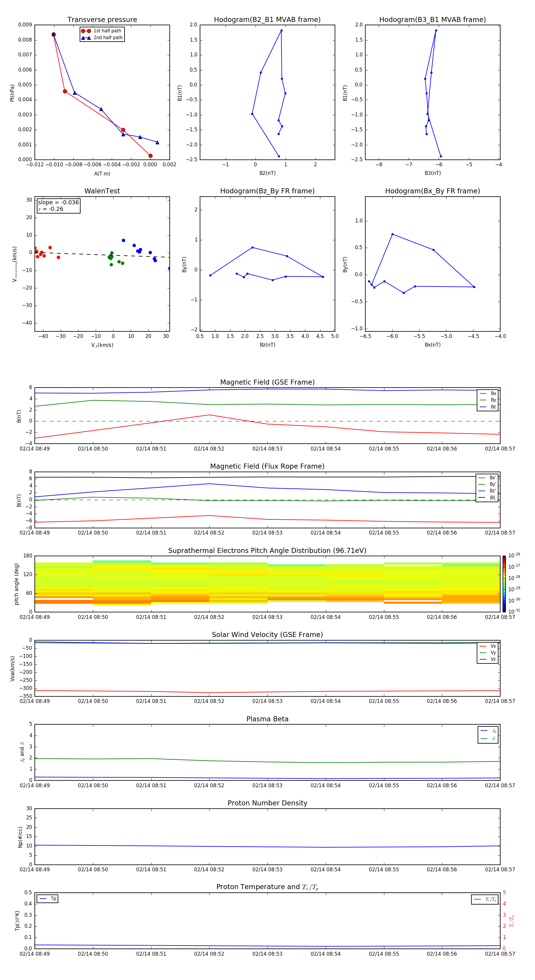The image size is (535, 980).
Task: Click the 'Magnetic Field (GSE Frame)' title
Action: [x=267, y=382]
